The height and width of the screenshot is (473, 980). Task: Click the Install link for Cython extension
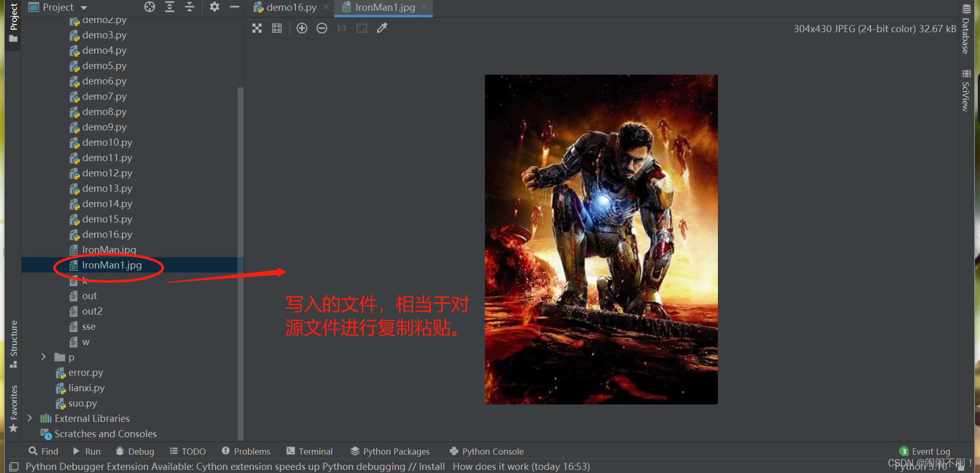click(432, 466)
